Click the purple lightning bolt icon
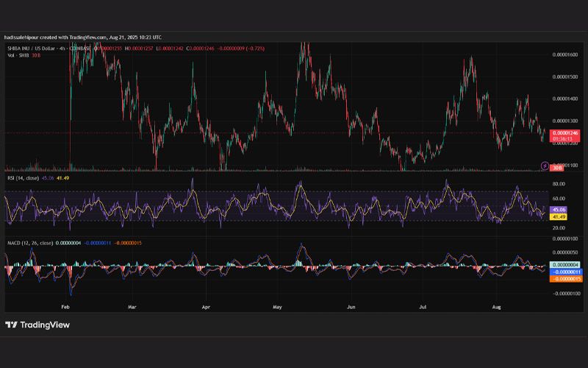Screen dimensions: 588x368 point(545,166)
